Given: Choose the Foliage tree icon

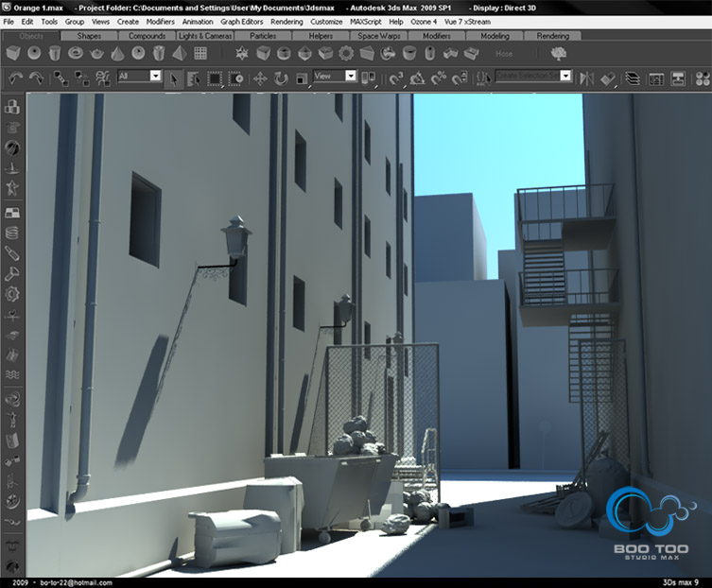Looking at the screenshot, I should tap(558, 54).
